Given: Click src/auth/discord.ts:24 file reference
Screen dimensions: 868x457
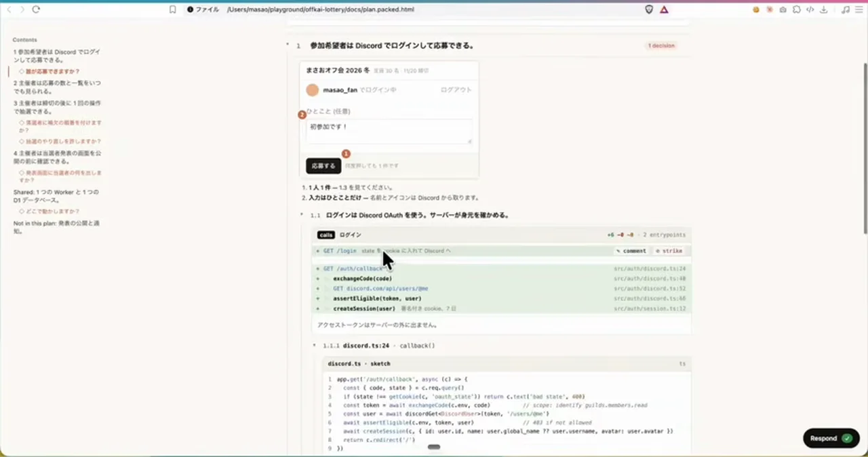Looking at the screenshot, I should coord(650,269).
